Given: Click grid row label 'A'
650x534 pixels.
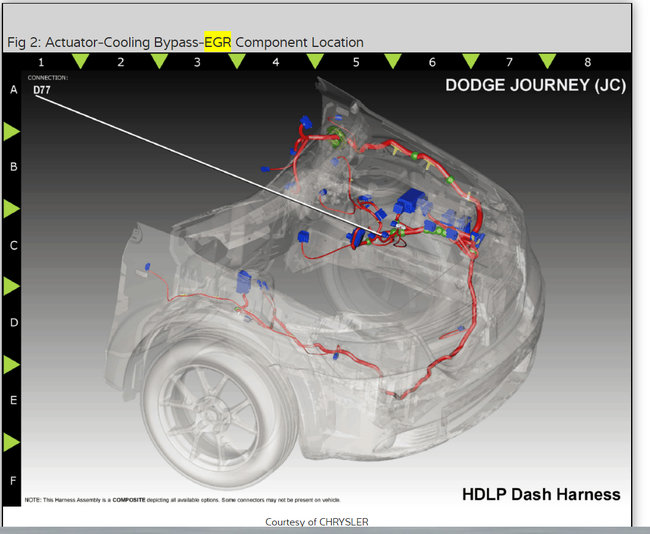Looking at the screenshot, I should click(x=14, y=90).
